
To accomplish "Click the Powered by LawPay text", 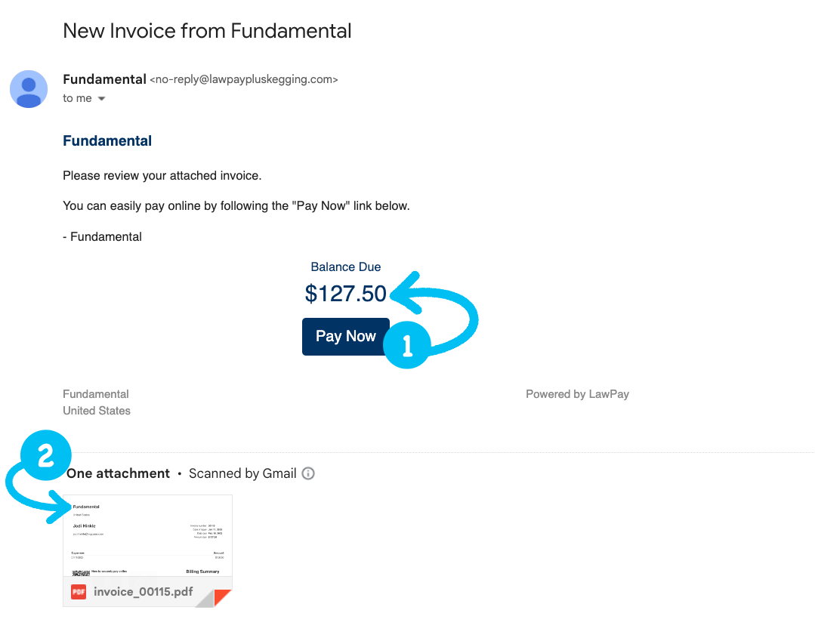I will (x=577, y=393).
